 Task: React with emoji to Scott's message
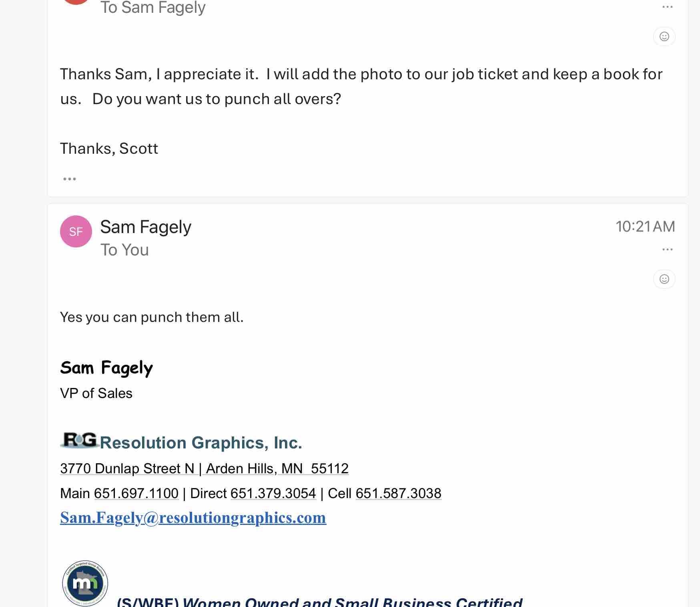click(x=664, y=36)
